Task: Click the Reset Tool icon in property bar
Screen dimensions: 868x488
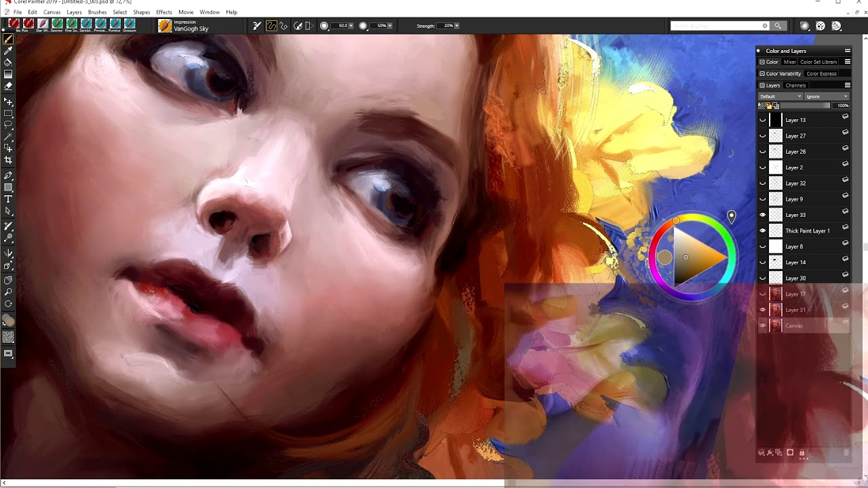Action: (x=257, y=26)
